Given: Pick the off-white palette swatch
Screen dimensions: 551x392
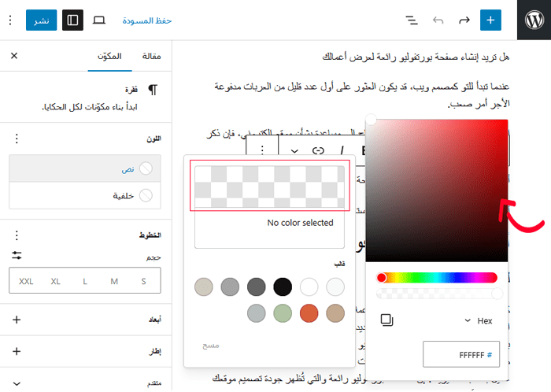Looking at the screenshot, I should [x=335, y=287].
